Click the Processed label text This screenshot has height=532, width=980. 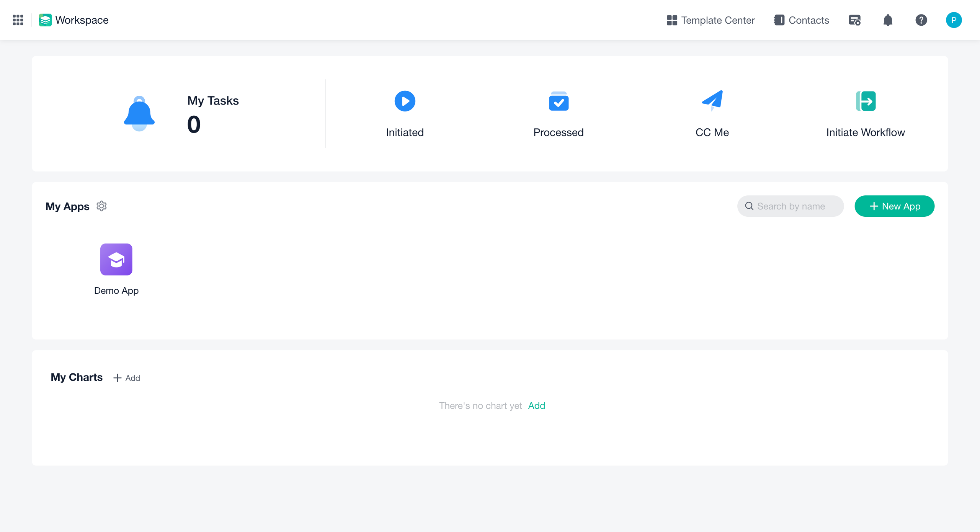[559, 132]
